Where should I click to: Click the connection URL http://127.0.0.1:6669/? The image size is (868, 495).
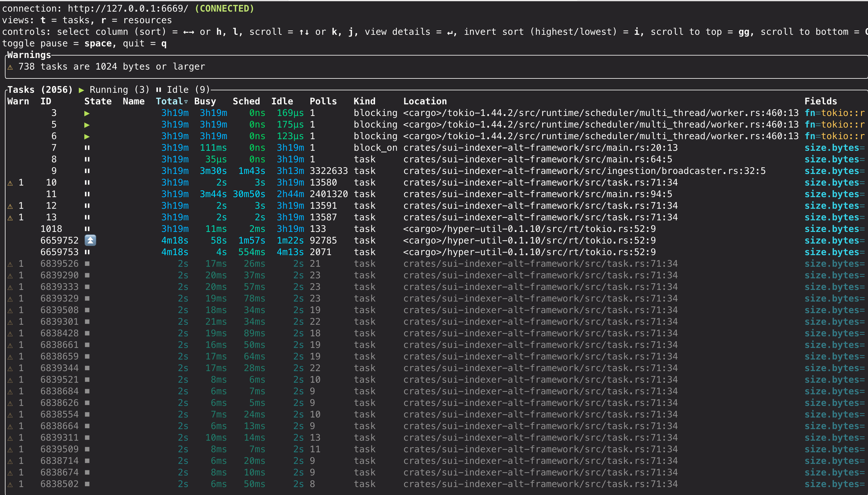128,9
